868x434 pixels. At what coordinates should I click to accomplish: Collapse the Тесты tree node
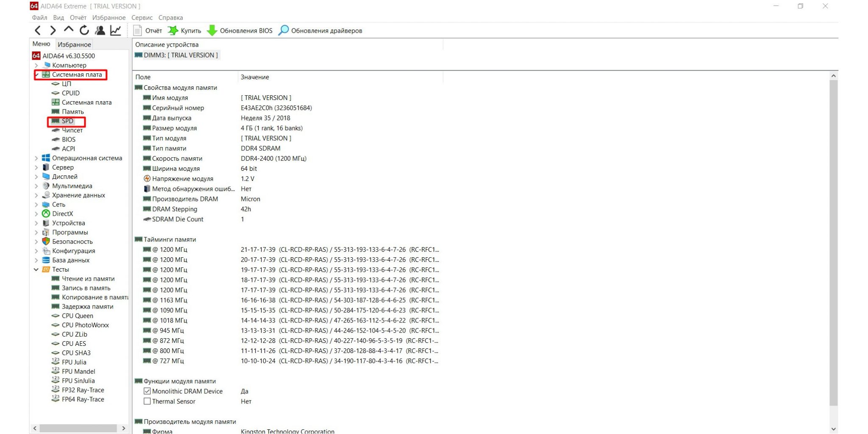(36, 270)
